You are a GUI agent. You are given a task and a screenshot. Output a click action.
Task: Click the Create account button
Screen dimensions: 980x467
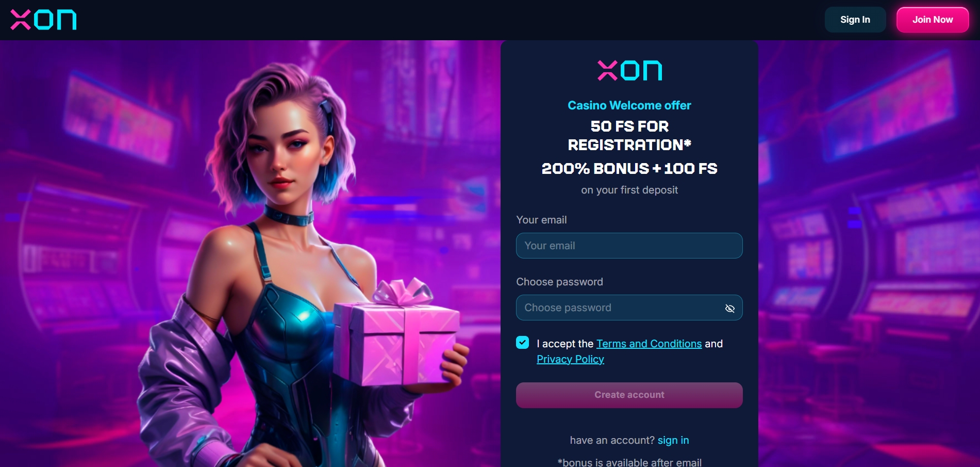click(629, 395)
